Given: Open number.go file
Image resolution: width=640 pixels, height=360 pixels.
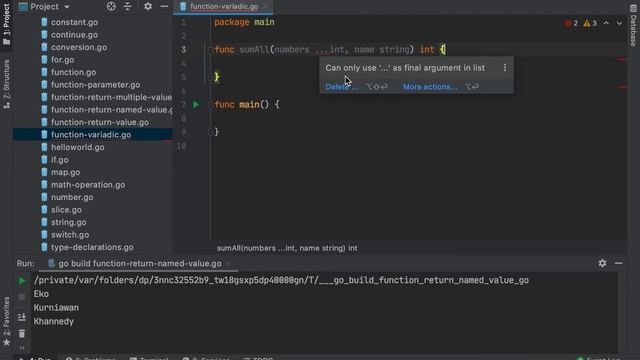Looking at the screenshot, I should coord(72,197).
